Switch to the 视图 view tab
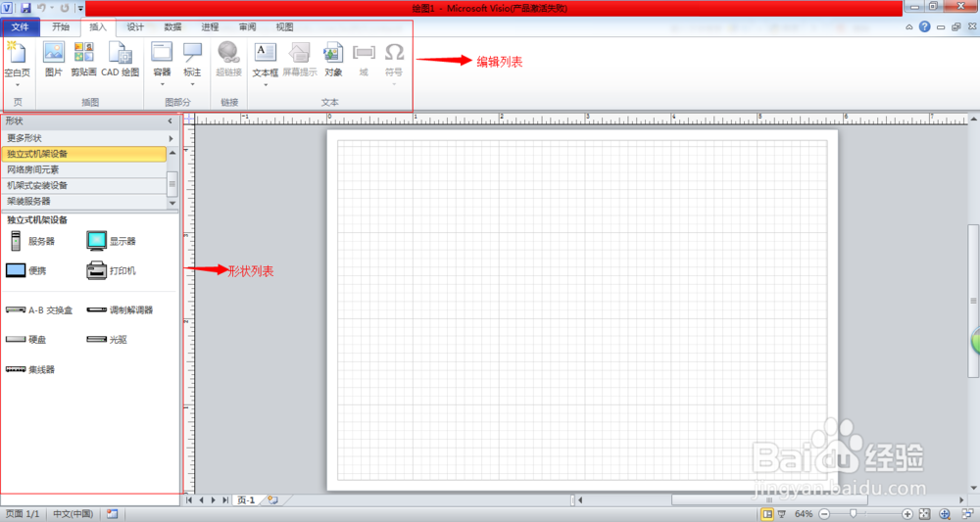This screenshot has width=980, height=522. [285, 26]
